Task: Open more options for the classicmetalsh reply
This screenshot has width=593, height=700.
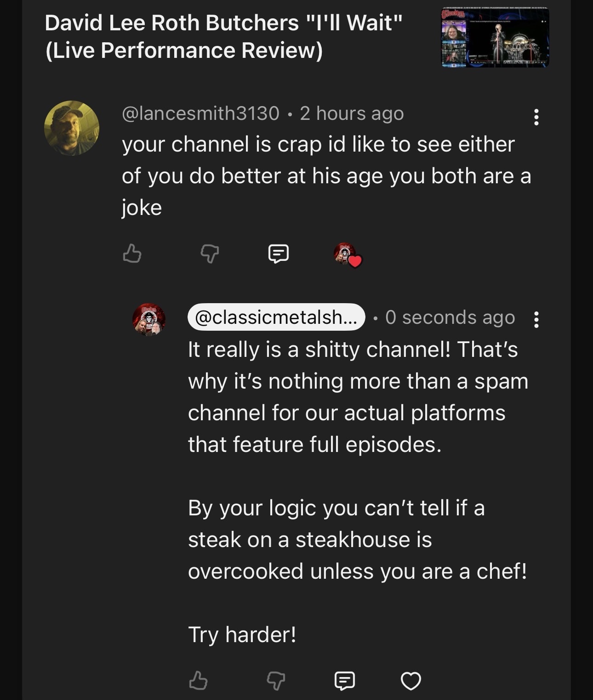Action: (x=536, y=319)
